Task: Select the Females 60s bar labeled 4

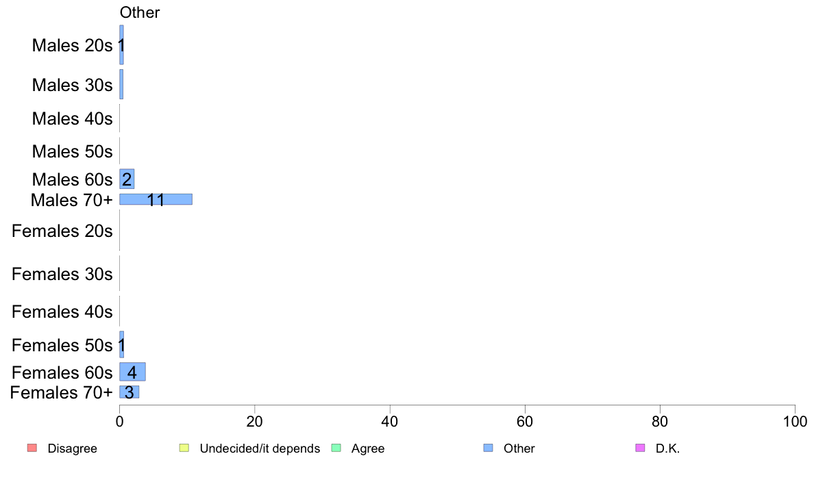Action: (132, 372)
